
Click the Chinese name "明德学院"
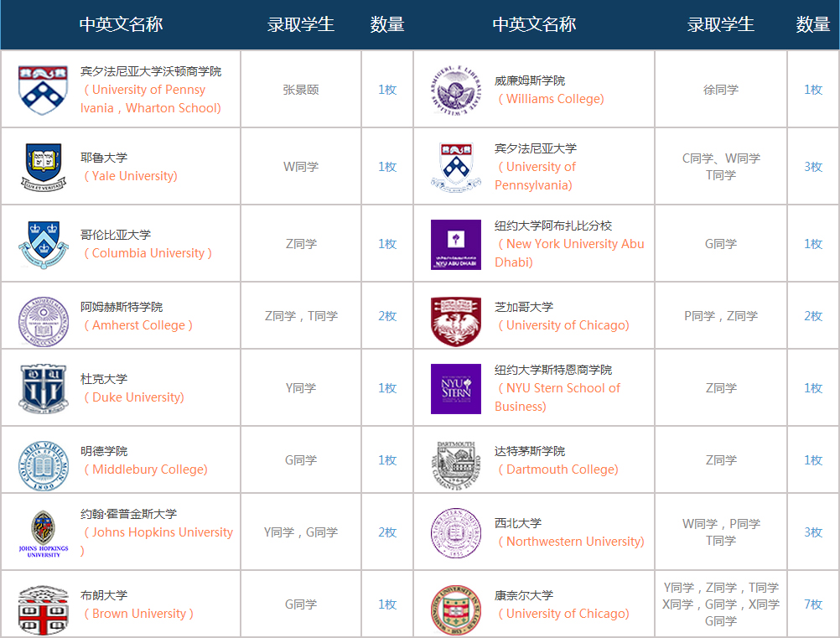(x=104, y=451)
